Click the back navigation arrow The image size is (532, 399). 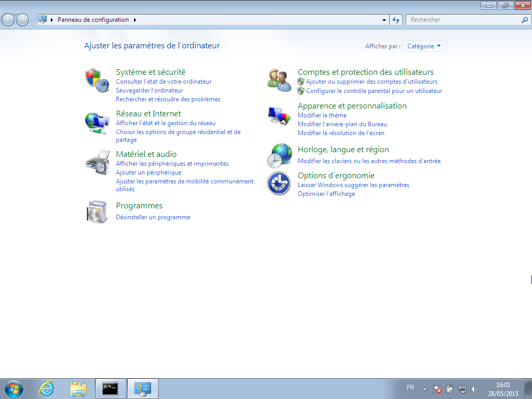click(x=8, y=20)
